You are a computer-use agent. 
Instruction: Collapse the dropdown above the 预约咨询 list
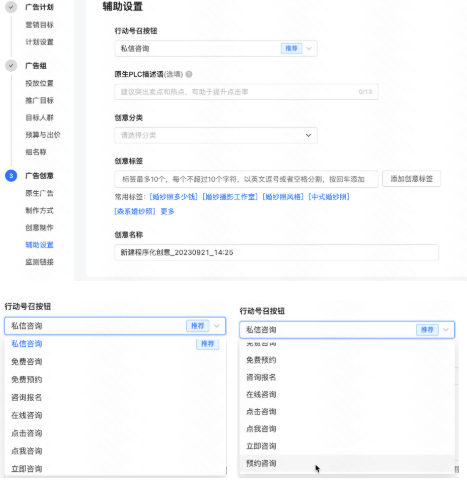coord(347,330)
